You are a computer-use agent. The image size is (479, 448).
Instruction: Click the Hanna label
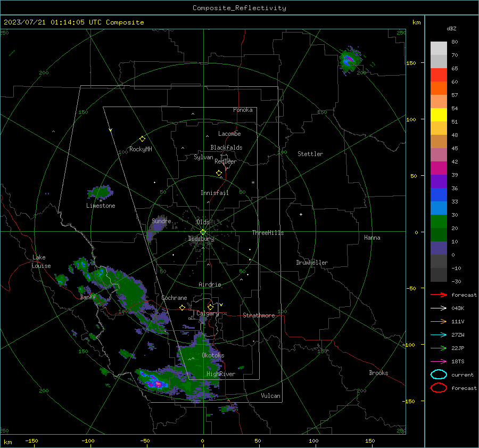point(372,238)
